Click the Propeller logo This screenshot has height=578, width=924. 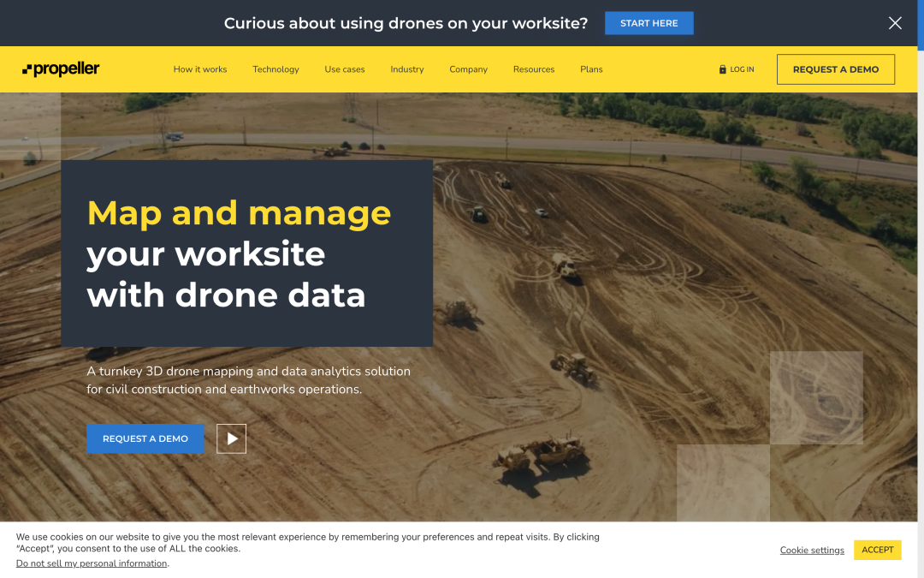[60, 69]
